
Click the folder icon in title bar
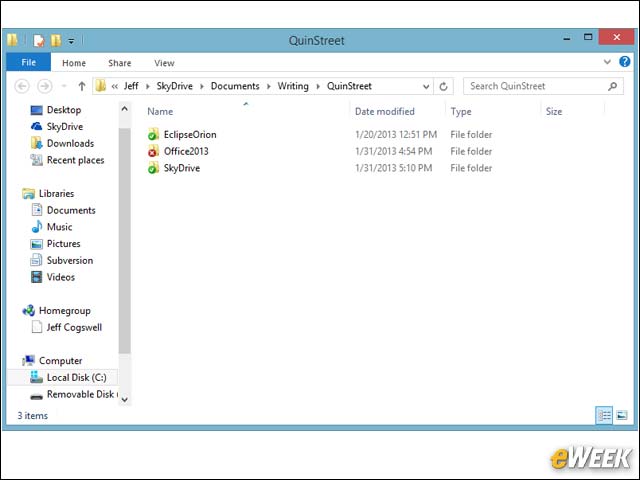[x=13, y=40]
